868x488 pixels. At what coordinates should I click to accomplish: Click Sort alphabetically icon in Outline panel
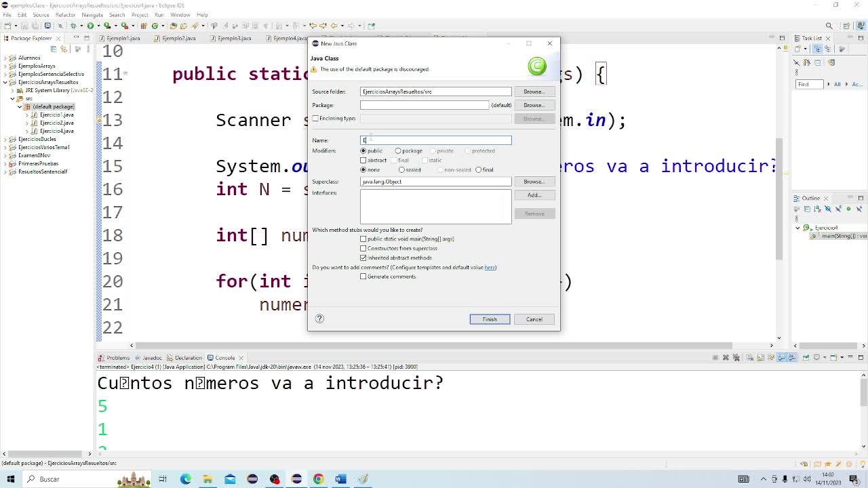click(x=818, y=209)
